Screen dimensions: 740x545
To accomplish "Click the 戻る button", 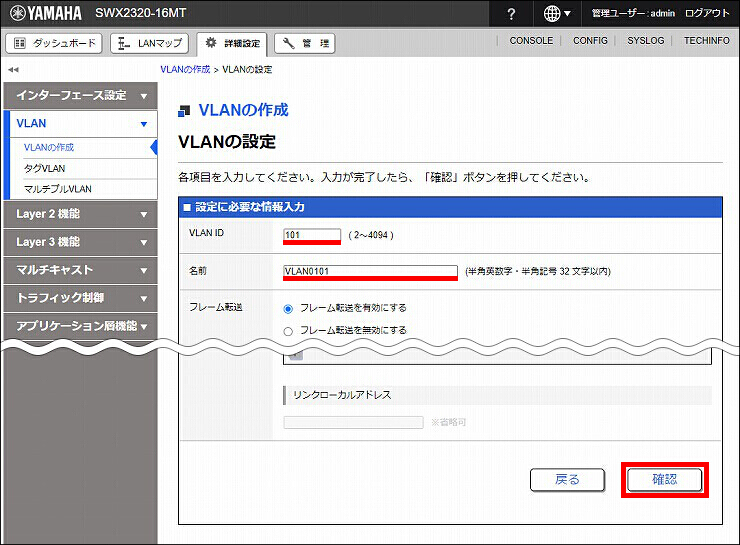I will tap(567, 480).
